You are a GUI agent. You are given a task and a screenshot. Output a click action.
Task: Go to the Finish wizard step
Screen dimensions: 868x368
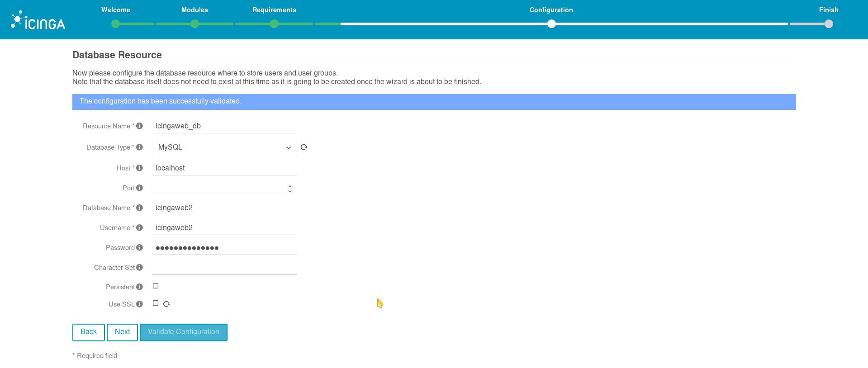coord(829,10)
